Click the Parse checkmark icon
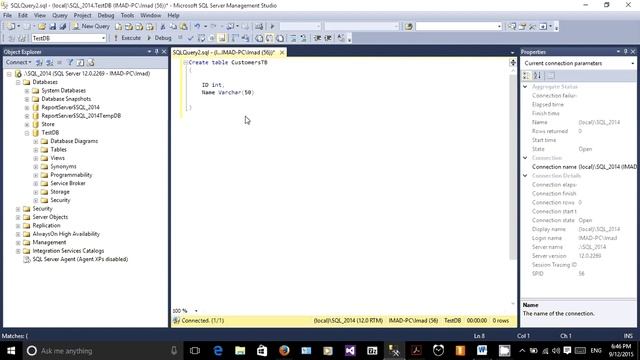This screenshot has width=640, height=360. point(190,38)
